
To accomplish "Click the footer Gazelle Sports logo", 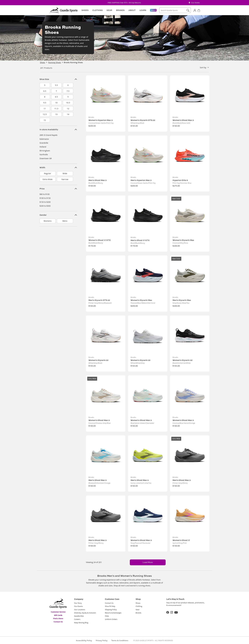I will coord(58,604).
